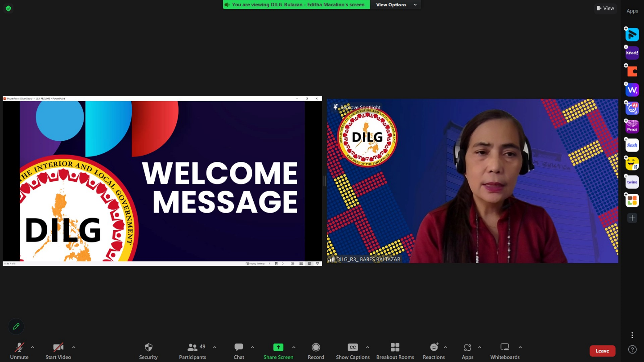Open the Apps toolbar button
The image size is (644, 362).
click(x=467, y=351)
